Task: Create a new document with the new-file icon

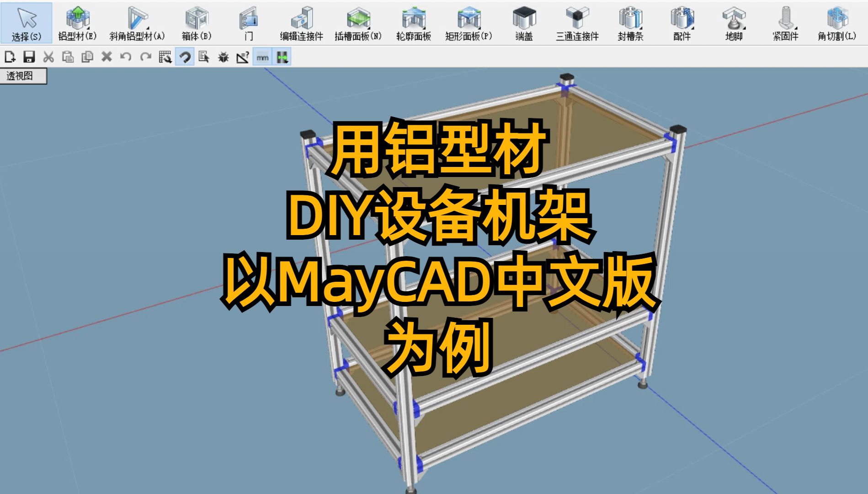Action: coord(10,57)
